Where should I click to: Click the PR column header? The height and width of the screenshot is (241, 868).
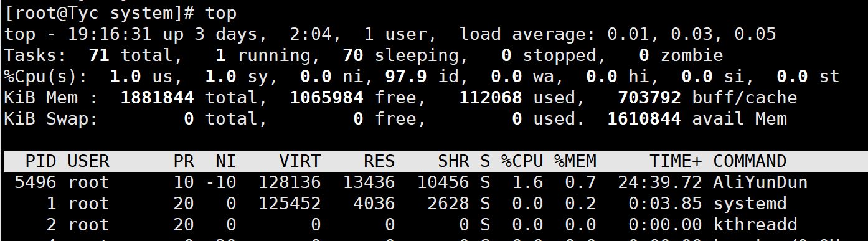tap(184, 161)
